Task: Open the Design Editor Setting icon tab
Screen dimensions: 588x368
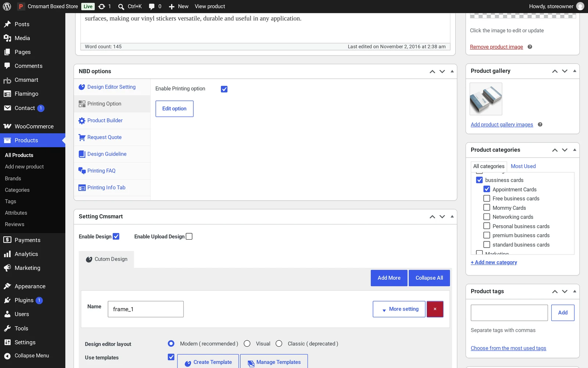Action: (x=82, y=87)
